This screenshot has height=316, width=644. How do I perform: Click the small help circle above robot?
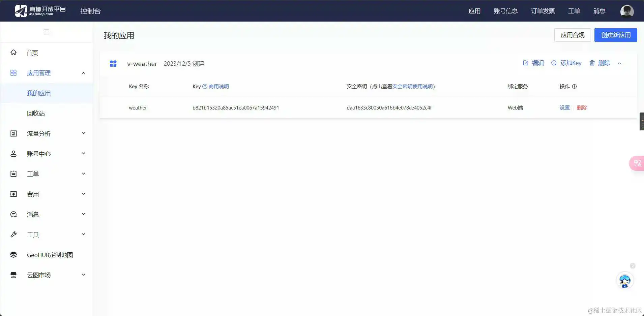click(x=633, y=266)
